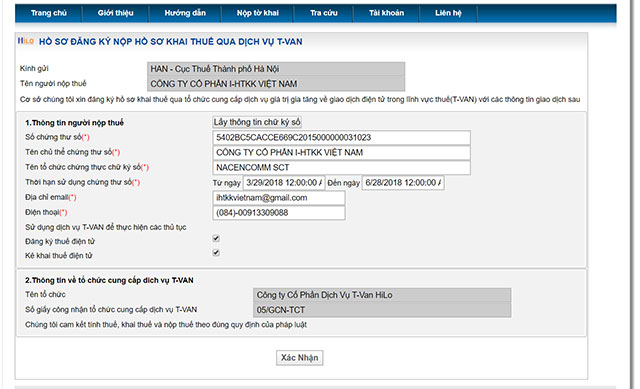Click the HiLo logo icon beside heading
This screenshot has height=389, width=640.
point(26,41)
